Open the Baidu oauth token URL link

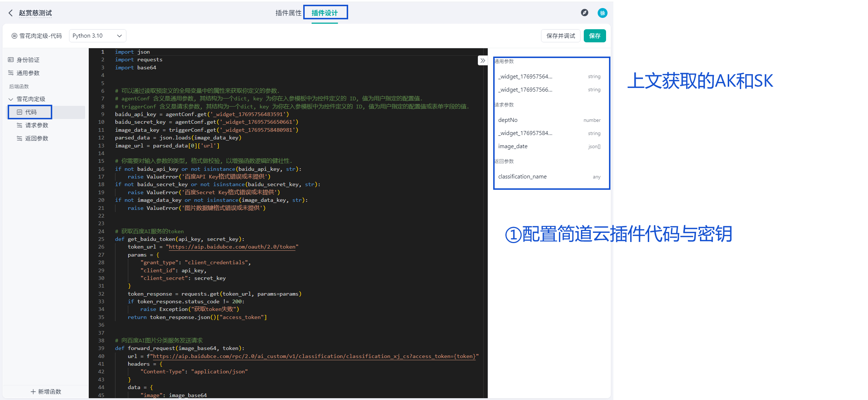click(x=232, y=247)
